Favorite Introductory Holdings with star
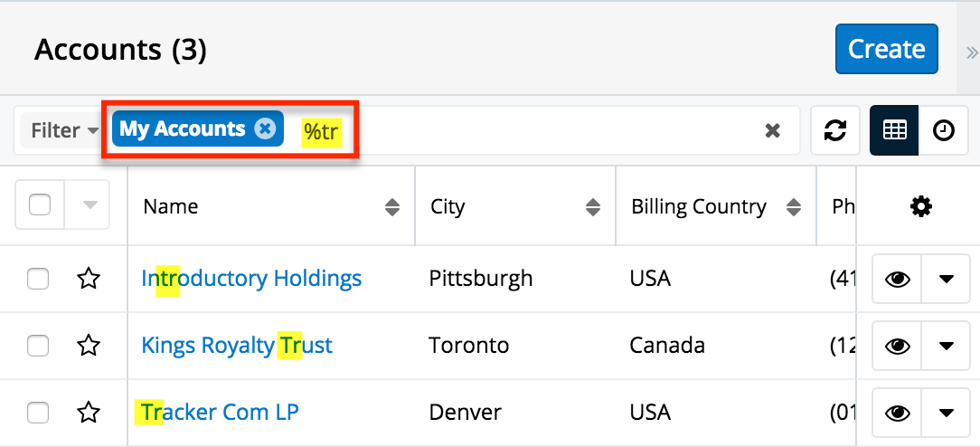This screenshot has height=447, width=980. 88,279
